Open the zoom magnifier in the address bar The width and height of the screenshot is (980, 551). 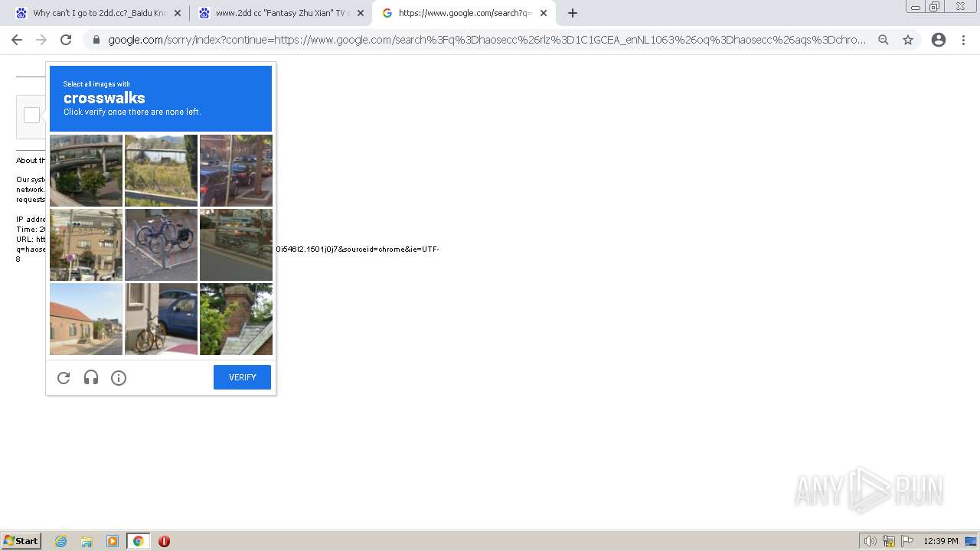[x=884, y=40]
